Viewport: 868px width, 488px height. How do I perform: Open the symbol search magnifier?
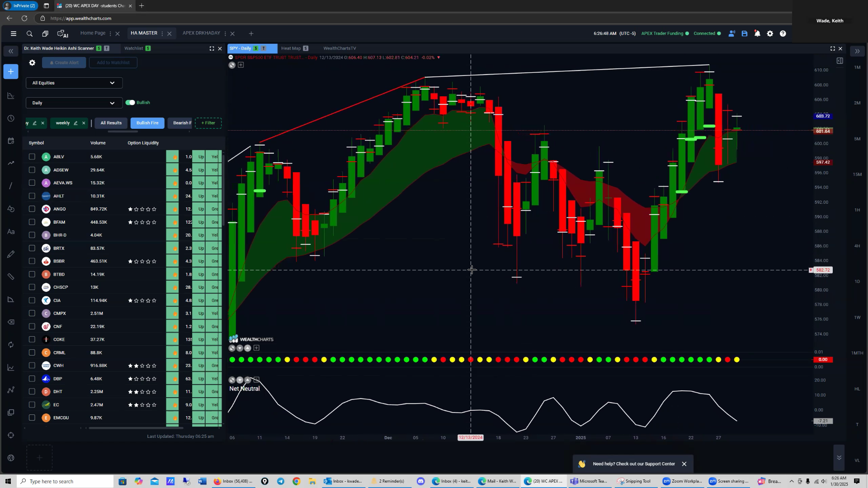point(29,33)
